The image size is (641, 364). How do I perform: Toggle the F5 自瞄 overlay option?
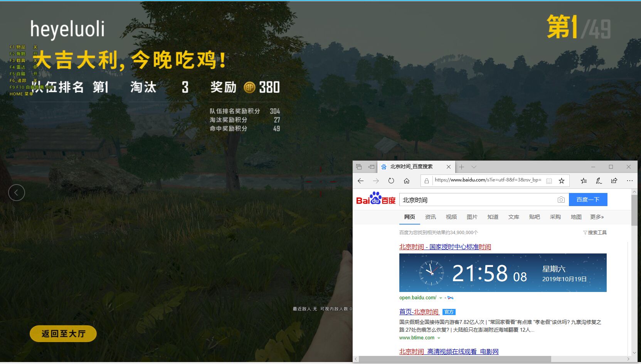(x=24, y=74)
